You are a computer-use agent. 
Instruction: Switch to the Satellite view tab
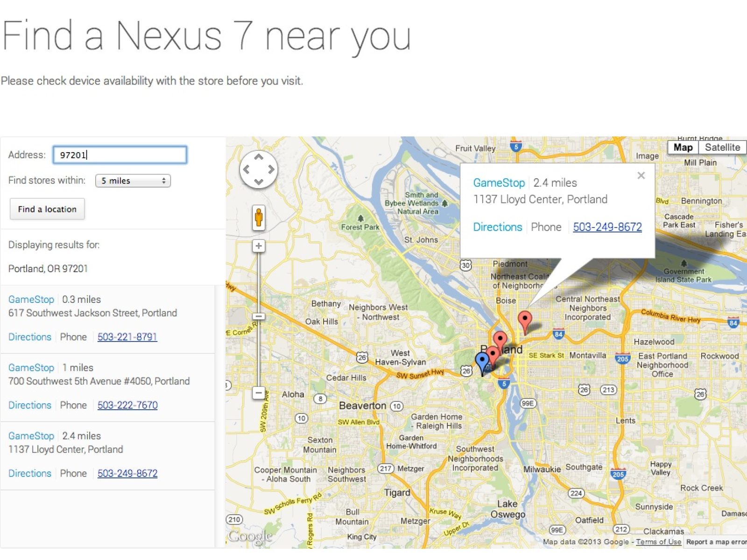(722, 147)
